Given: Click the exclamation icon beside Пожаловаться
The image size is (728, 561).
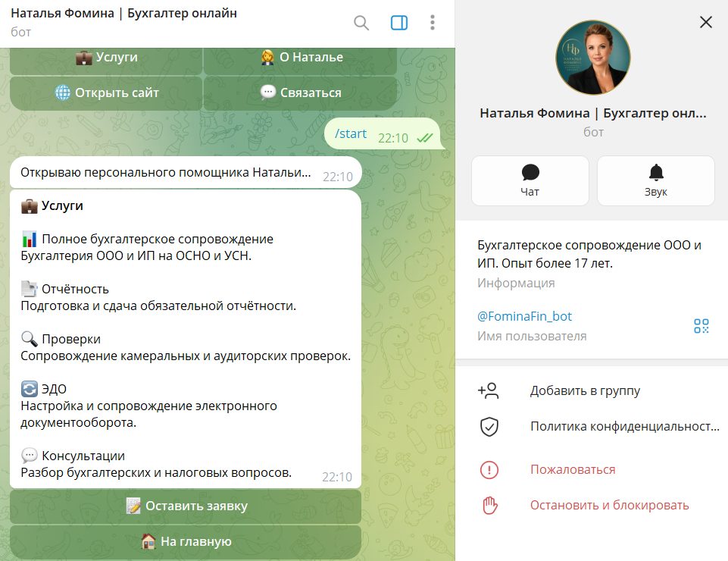Looking at the screenshot, I should (x=489, y=470).
